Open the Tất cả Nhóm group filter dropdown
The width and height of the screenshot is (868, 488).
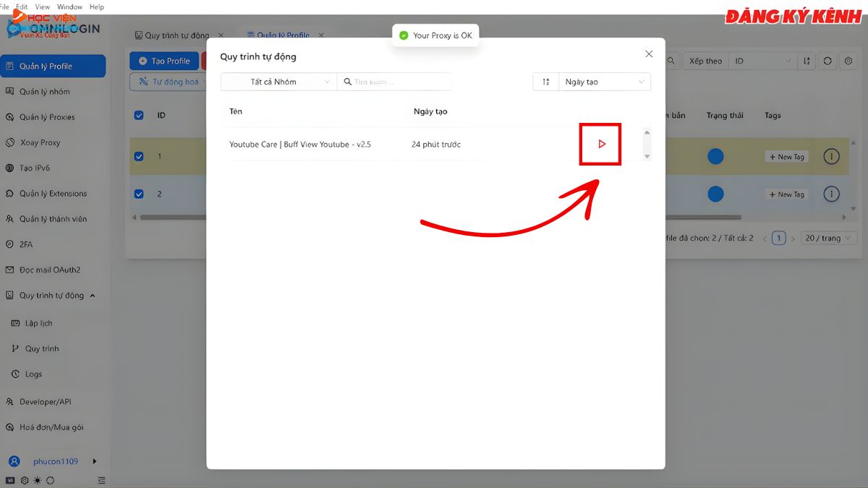coord(278,81)
